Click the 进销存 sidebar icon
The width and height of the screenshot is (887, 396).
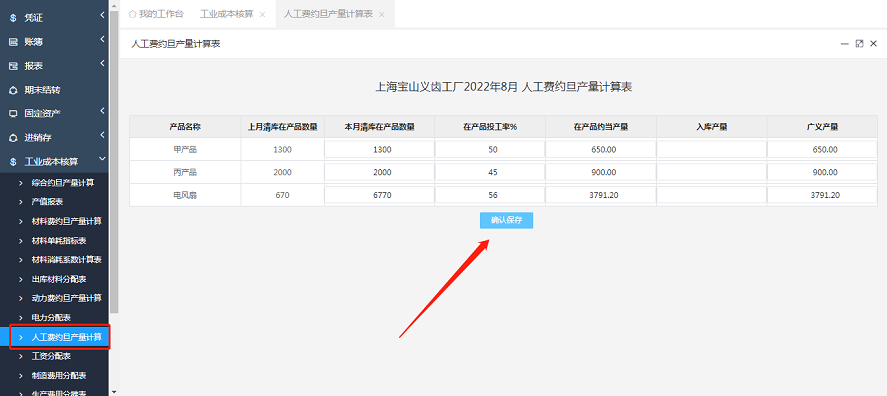point(13,137)
